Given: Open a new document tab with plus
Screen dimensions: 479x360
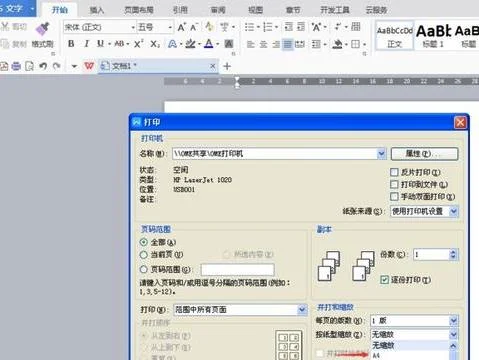Looking at the screenshot, I should [227, 66].
